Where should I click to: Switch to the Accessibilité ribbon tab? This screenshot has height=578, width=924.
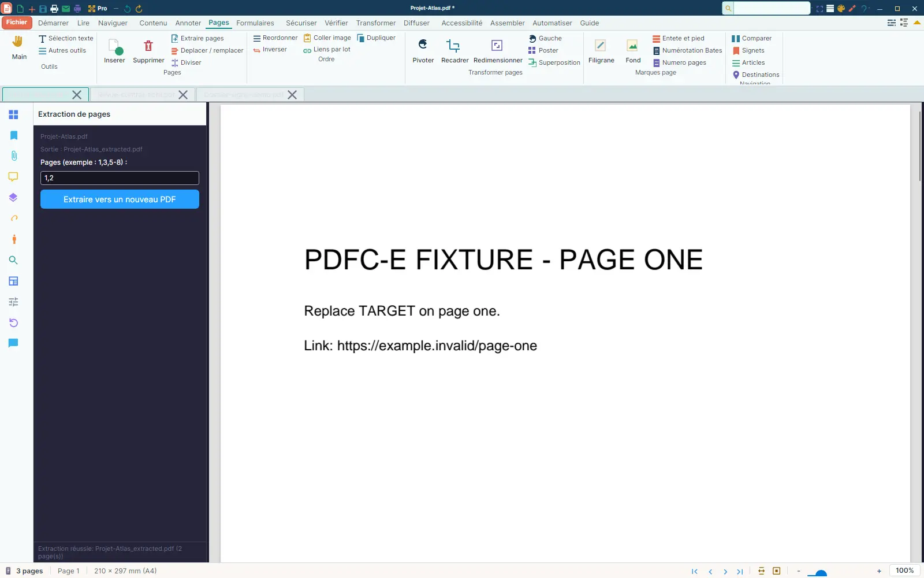coord(462,23)
